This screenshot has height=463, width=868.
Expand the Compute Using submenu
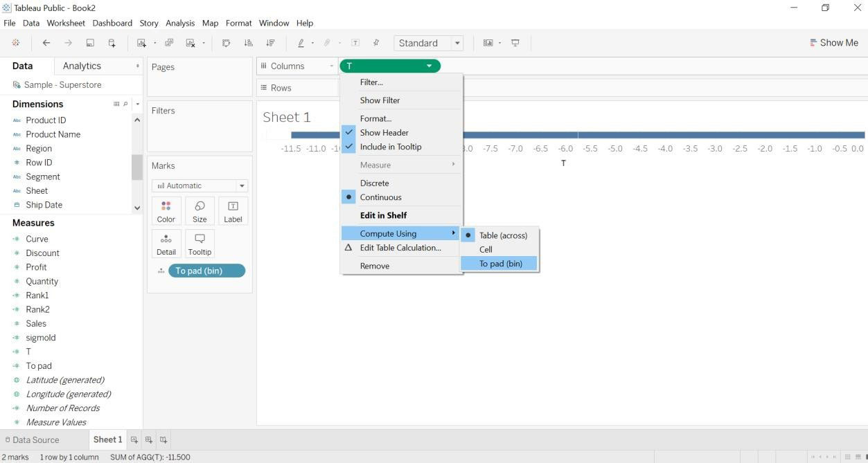401,233
